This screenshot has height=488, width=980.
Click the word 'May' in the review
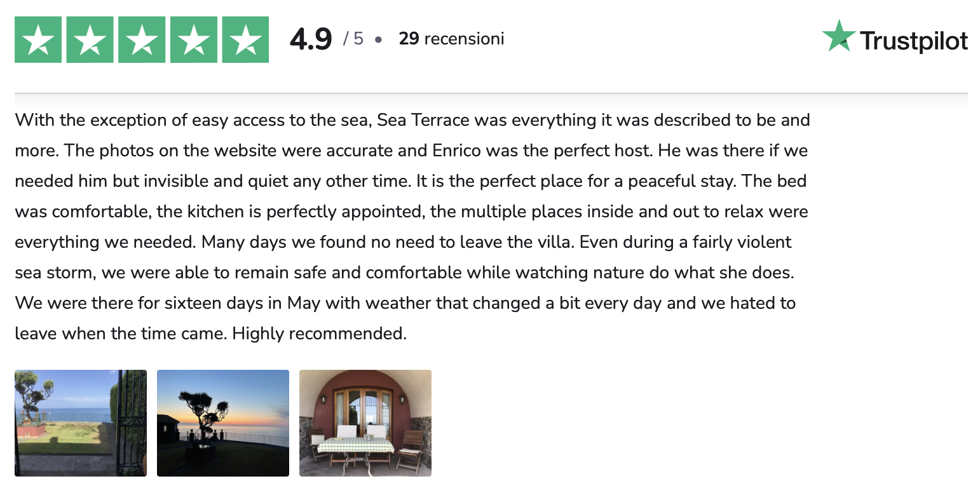pyautogui.click(x=304, y=303)
